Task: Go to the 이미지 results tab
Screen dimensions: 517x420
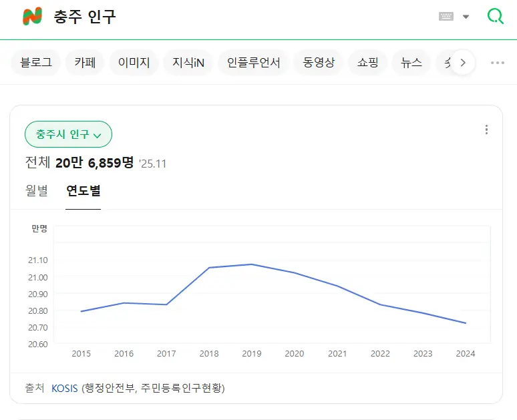Action: coord(134,63)
